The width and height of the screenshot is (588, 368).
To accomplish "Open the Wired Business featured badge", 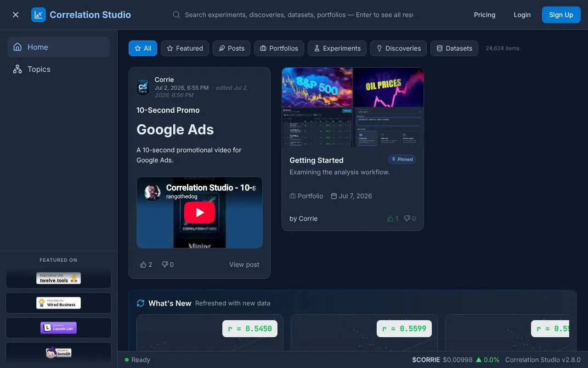I will [58, 303].
